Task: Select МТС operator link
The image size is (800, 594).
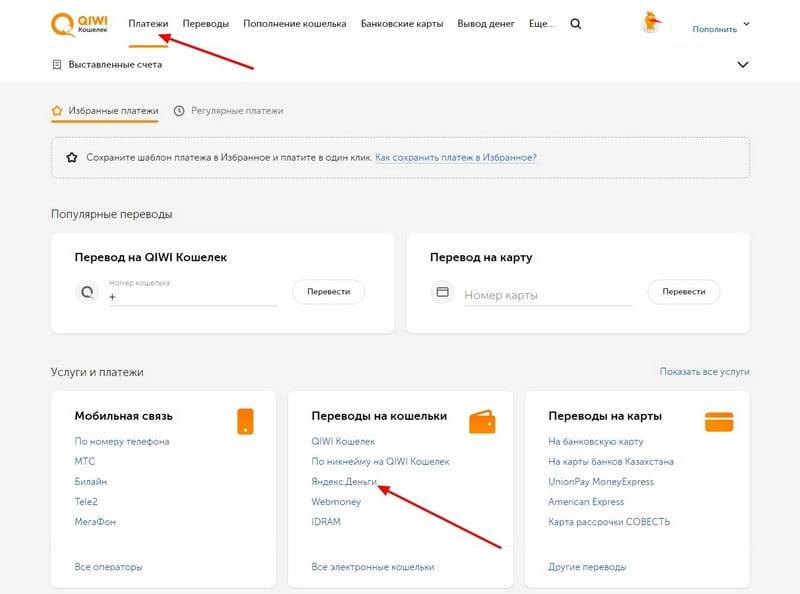Action: pyautogui.click(x=85, y=461)
